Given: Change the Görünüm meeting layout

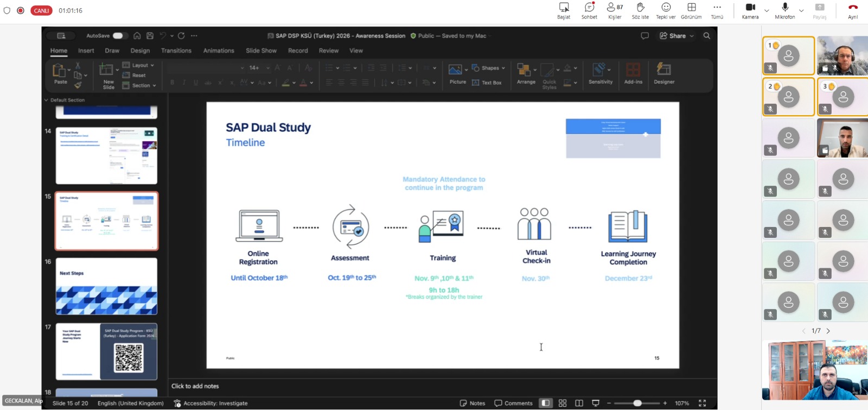Looking at the screenshot, I should coord(691,10).
